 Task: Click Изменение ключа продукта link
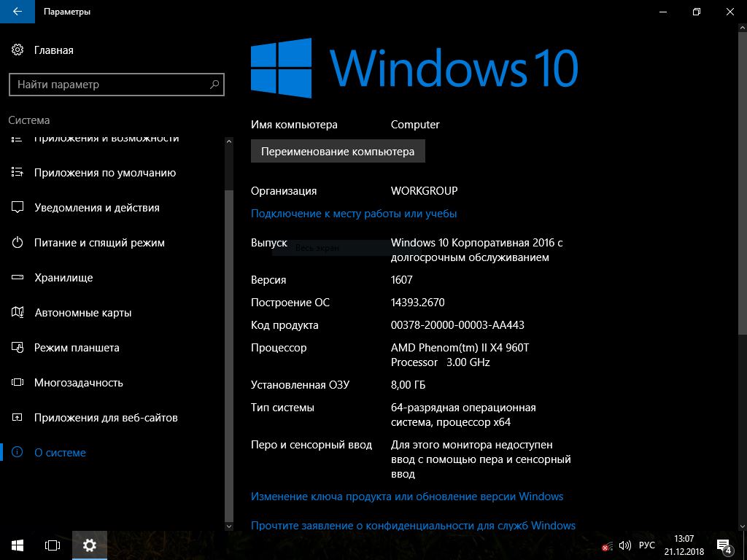point(407,496)
